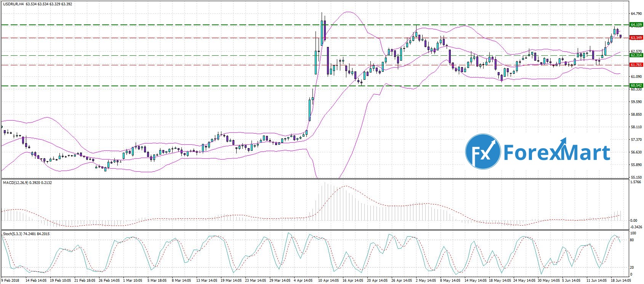Click the 62.570 price axis value

pos(636,51)
